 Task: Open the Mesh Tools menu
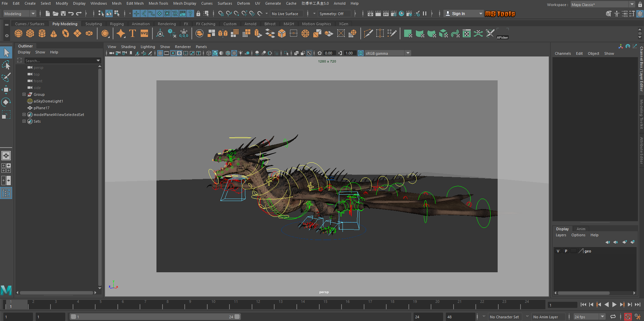tap(158, 3)
